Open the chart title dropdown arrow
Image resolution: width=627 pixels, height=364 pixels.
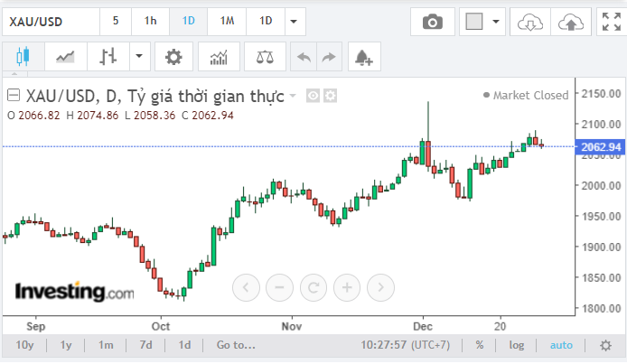click(x=293, y=96)
